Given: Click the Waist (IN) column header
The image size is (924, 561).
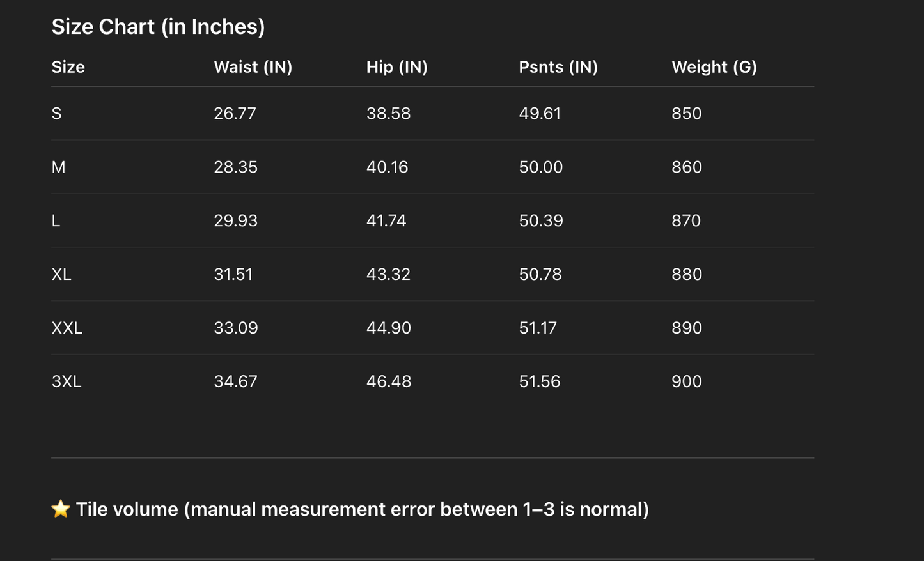Looking at the screenshot, I should (x=253, y=67).
